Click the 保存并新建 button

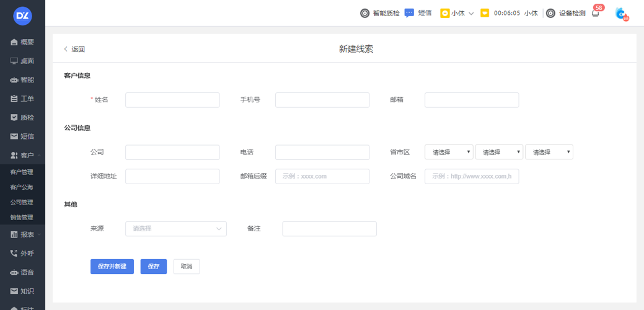click(112, 267)
